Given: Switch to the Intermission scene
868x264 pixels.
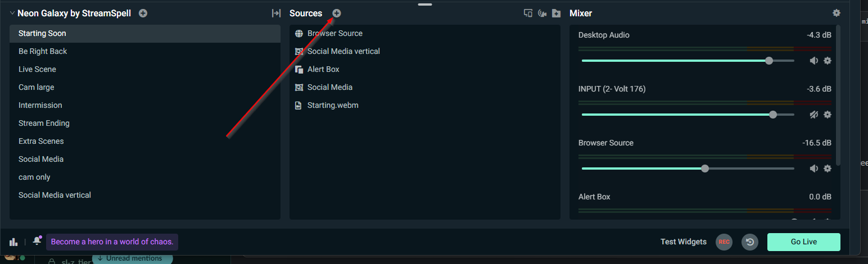Looking at the screenshot, I should pyautogui.click(x=145, y=106).
